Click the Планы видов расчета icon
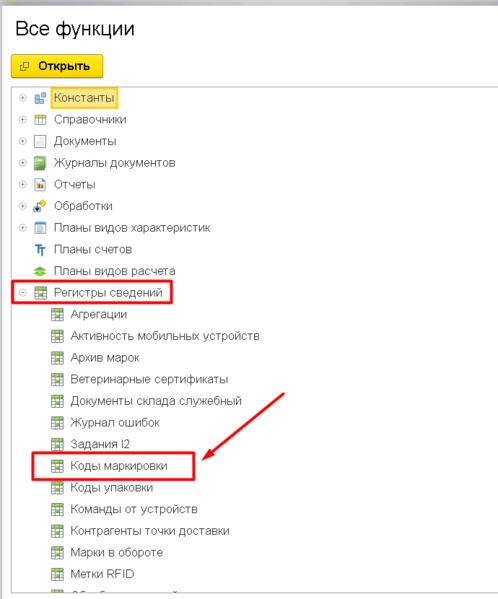Screen dimensions: 498x599 pyautogui.click(x=40, y=272)
